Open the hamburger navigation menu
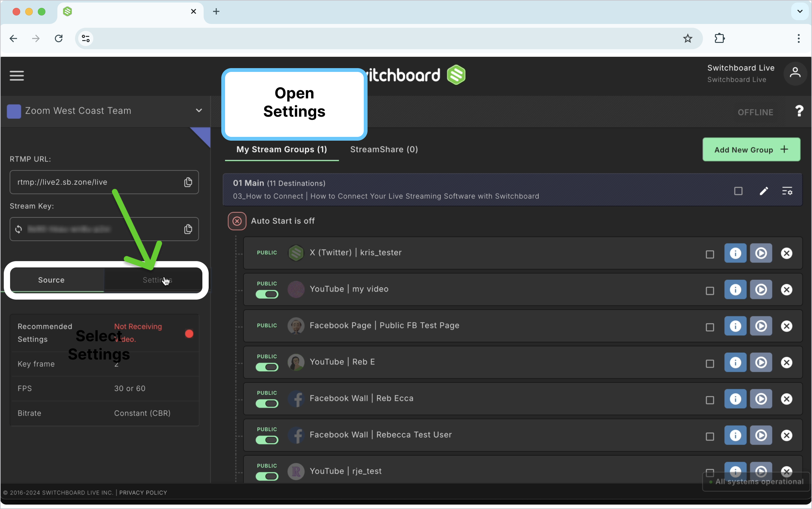Image resolution: width=812 pixels, height=509 pixels. (x=16, y=76)
